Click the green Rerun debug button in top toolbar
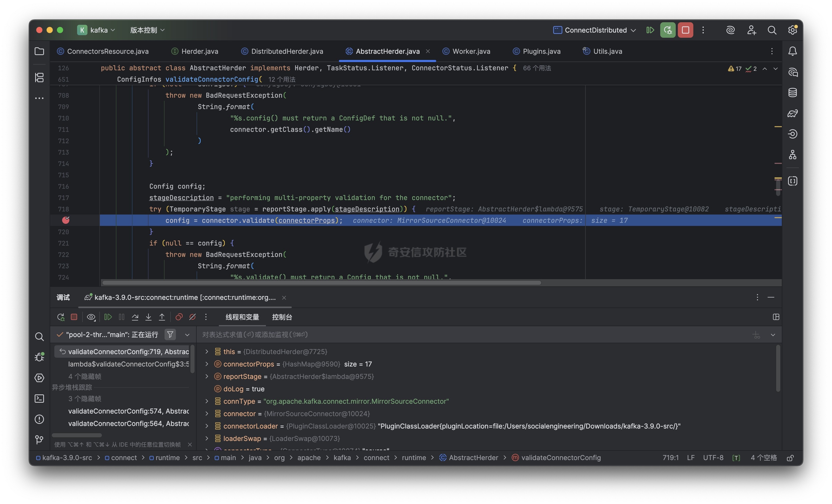832x504 pixels. 667,30
